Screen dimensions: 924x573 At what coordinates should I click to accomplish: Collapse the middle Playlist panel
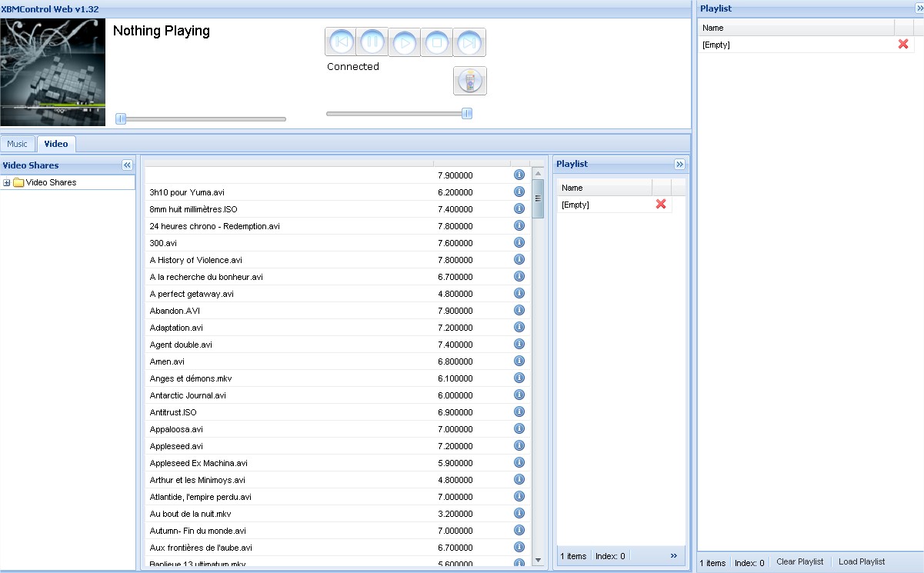coord(679,165)
